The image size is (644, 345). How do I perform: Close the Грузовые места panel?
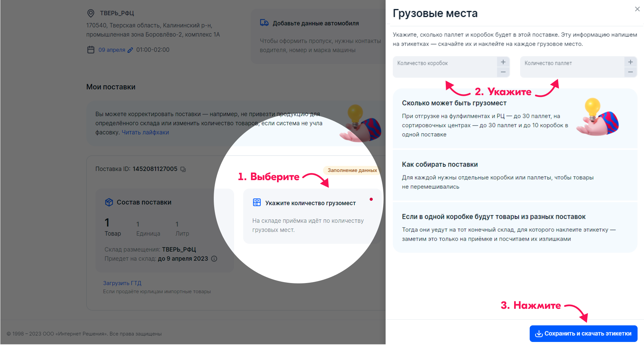(637, 9)
